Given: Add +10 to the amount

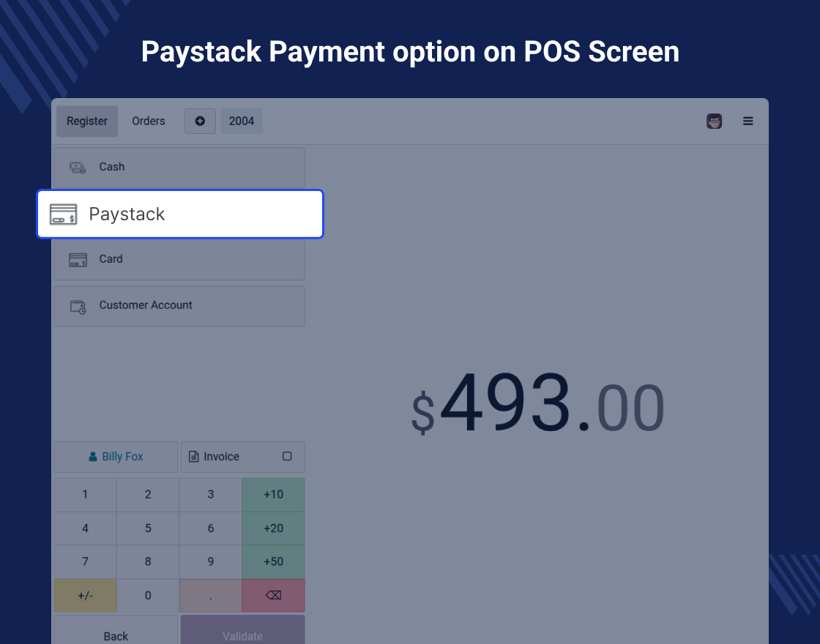Looking at the screenshot, I should (274, 495).
